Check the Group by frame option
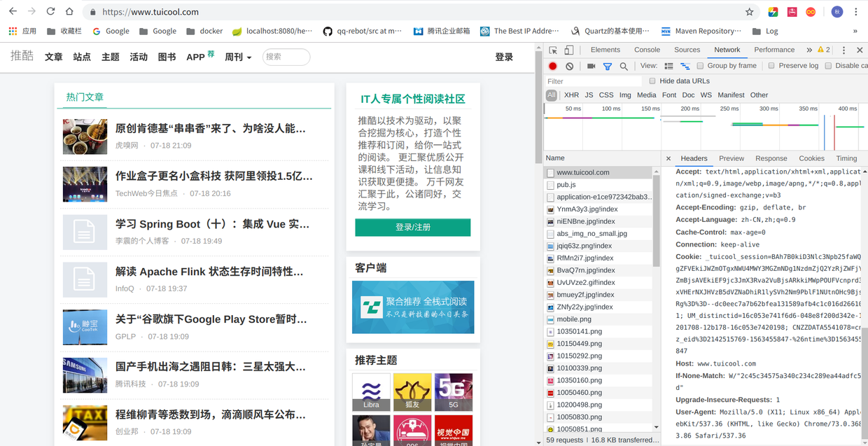 (x=701, y=65)
